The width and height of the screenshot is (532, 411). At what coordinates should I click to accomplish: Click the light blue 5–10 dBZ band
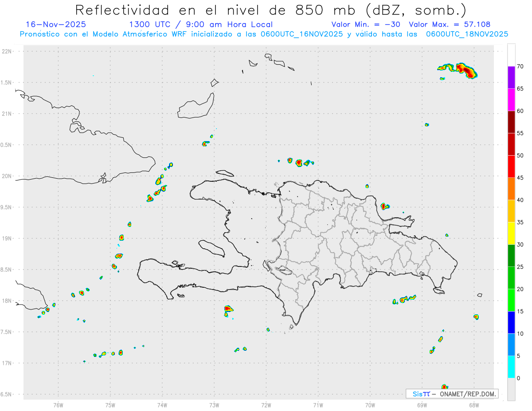point(511,344)
